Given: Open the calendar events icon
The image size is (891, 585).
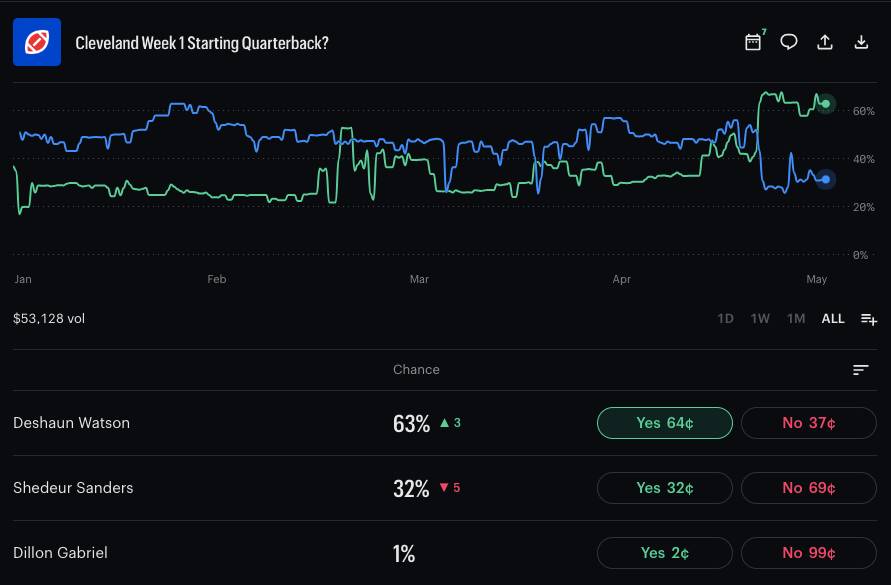Looking at the screenshot, I should 753,42.
